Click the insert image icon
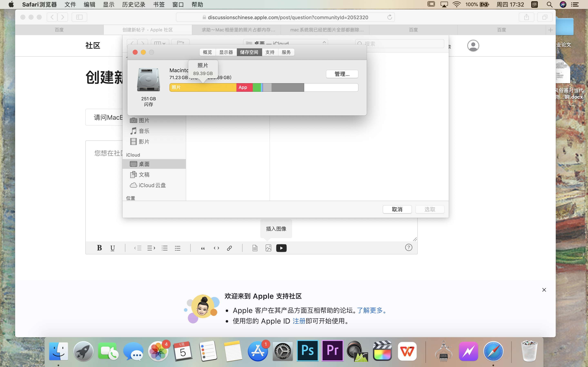Screen dimensions: 588x367 pos(268,248)
